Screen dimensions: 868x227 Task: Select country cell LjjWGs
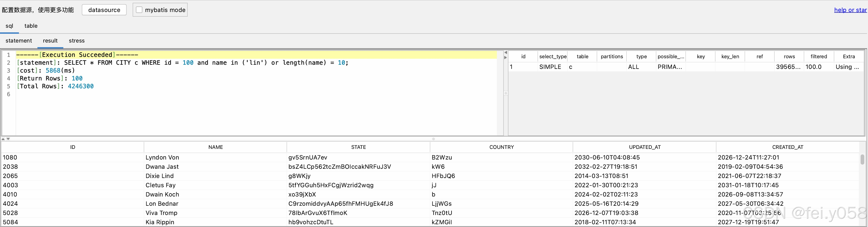click(x=501, y=204)
